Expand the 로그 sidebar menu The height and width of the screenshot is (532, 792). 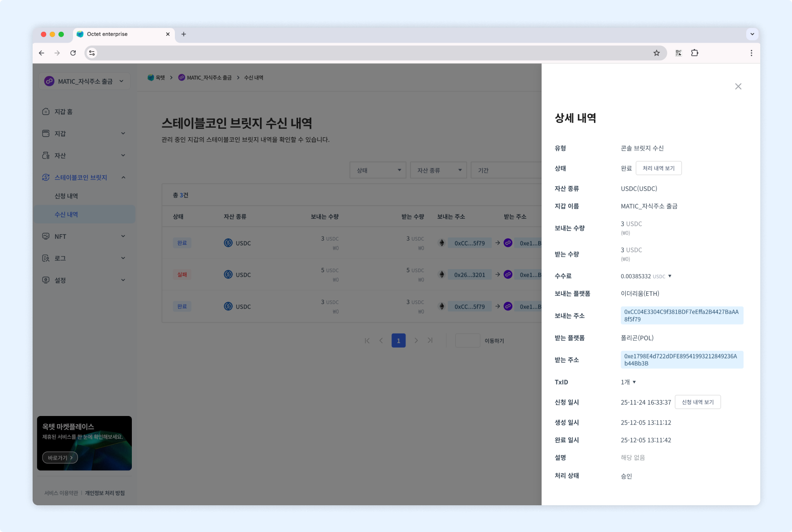(x=84, y=258)
